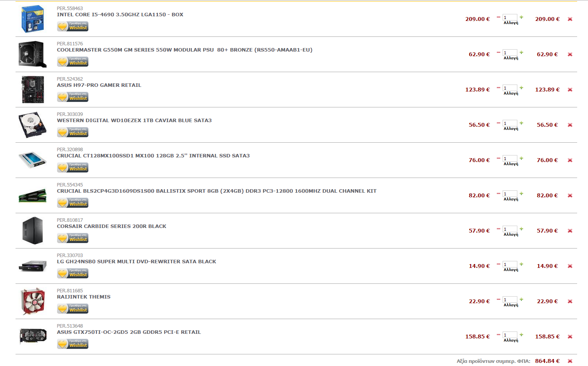Decrease Crucial MX100 SSD quantity
The width and height of the screenshot is (588, 366).
point(498,158)
